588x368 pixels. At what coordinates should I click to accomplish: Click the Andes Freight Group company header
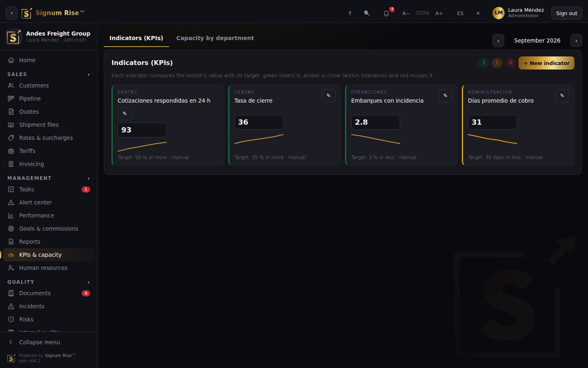49,37
